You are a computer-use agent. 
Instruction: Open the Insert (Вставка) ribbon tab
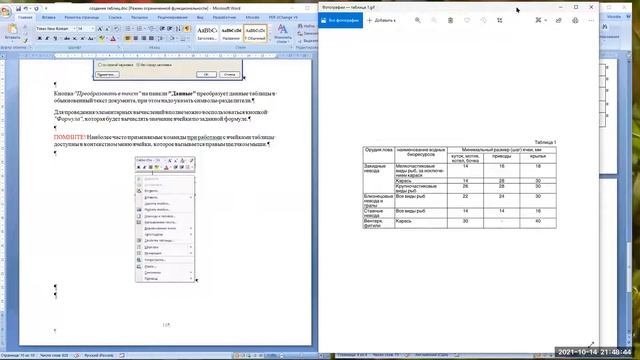tap(49, 18)
